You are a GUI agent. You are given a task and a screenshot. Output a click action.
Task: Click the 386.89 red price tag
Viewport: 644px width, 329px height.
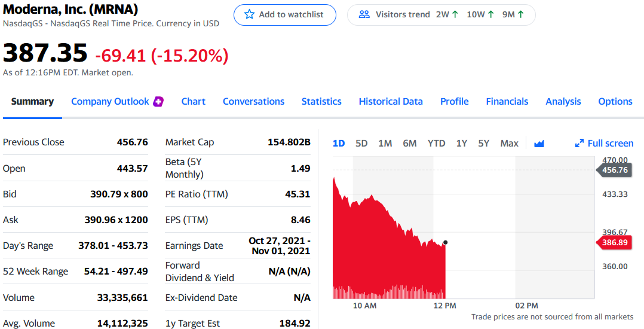[614, 243]
